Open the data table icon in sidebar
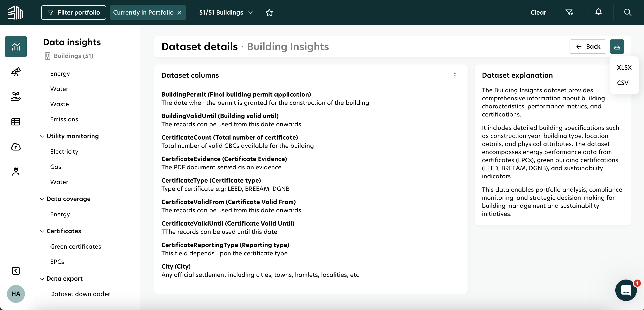 (x=15, y=122)
